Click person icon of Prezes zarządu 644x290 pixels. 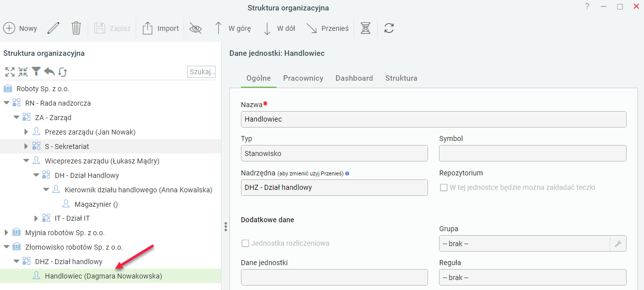point(36,132)
